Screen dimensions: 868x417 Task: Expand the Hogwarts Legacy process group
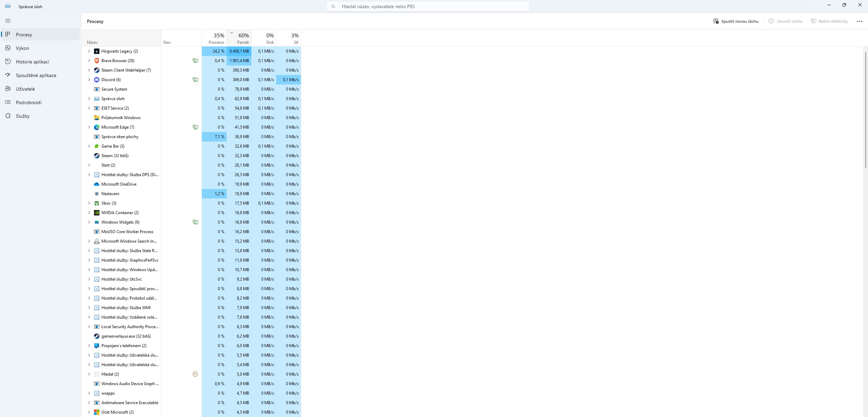[x=89, y=51]
